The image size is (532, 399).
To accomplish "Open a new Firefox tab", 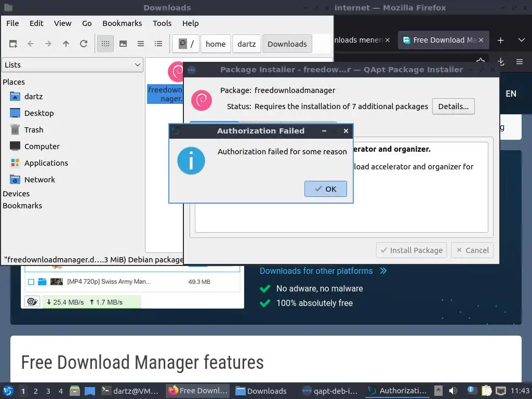I will tap(500, 41).
